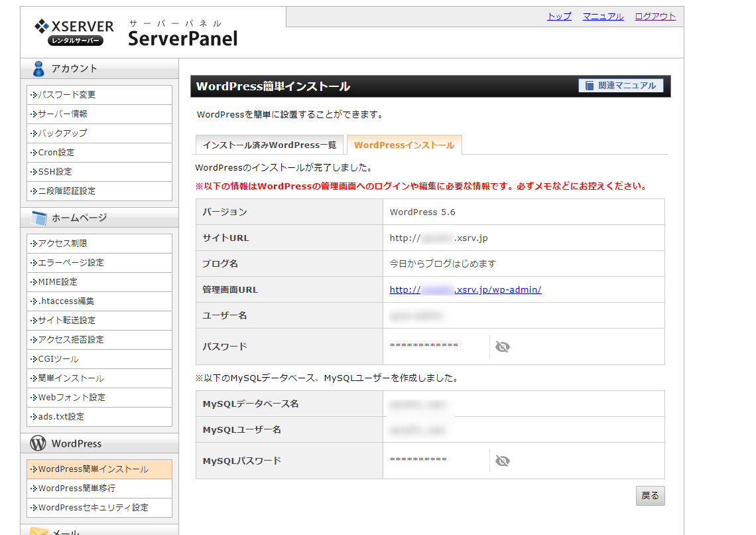This screenshot has height=535, width=756.
Task: Select WordPress簡単インストール in the sidebar
Action: (x=99, y=469)
